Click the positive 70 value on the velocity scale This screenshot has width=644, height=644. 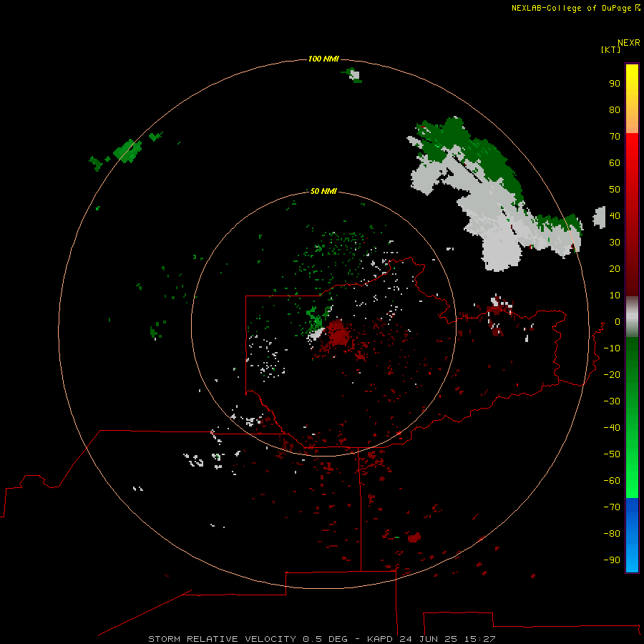pos(615,137)
